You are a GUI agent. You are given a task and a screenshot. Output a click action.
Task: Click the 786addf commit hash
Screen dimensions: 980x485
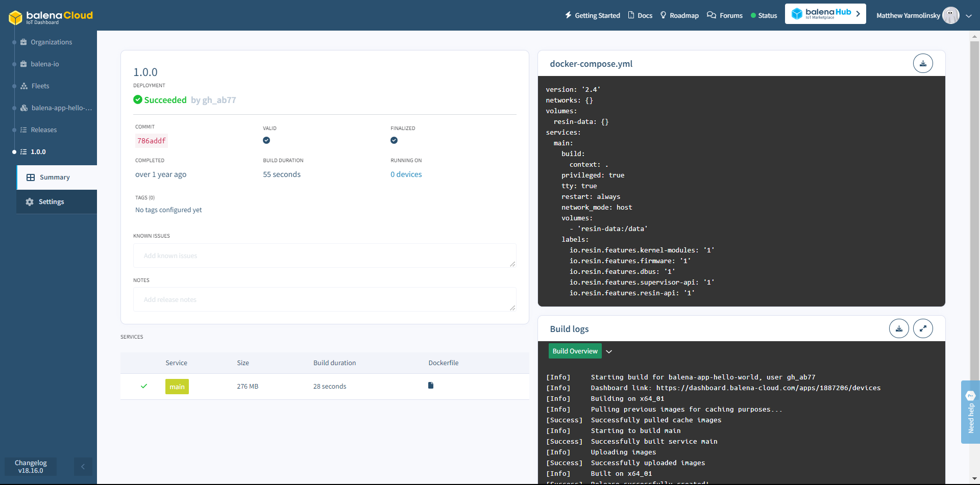coord(151,141)
